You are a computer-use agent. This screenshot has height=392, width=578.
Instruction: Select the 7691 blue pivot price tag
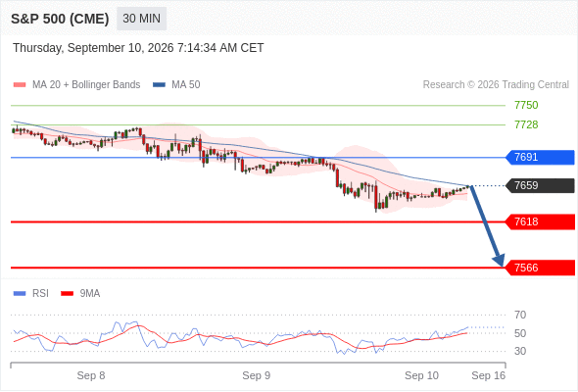(x=540, y=157)
